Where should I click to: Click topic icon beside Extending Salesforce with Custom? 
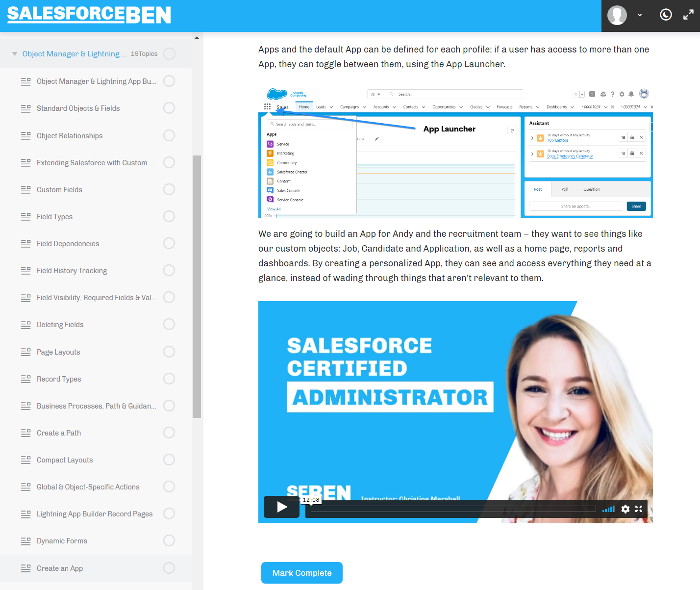26,163
